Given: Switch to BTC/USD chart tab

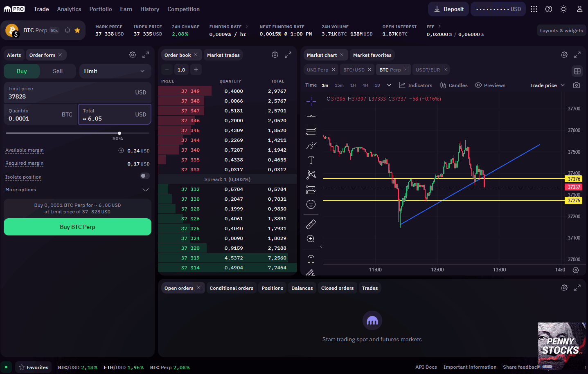Looking at the screenshot, I should [x=354, y=69].
